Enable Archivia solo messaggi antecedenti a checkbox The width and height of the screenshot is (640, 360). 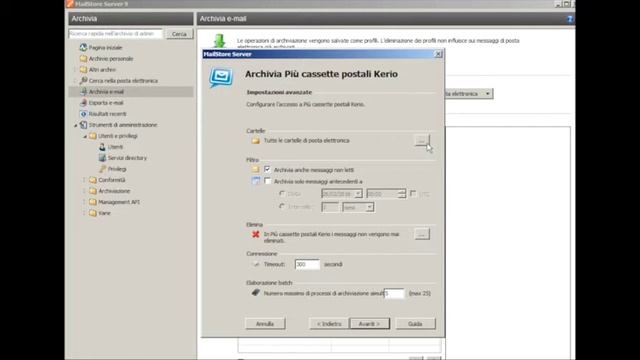coord(267,181)
